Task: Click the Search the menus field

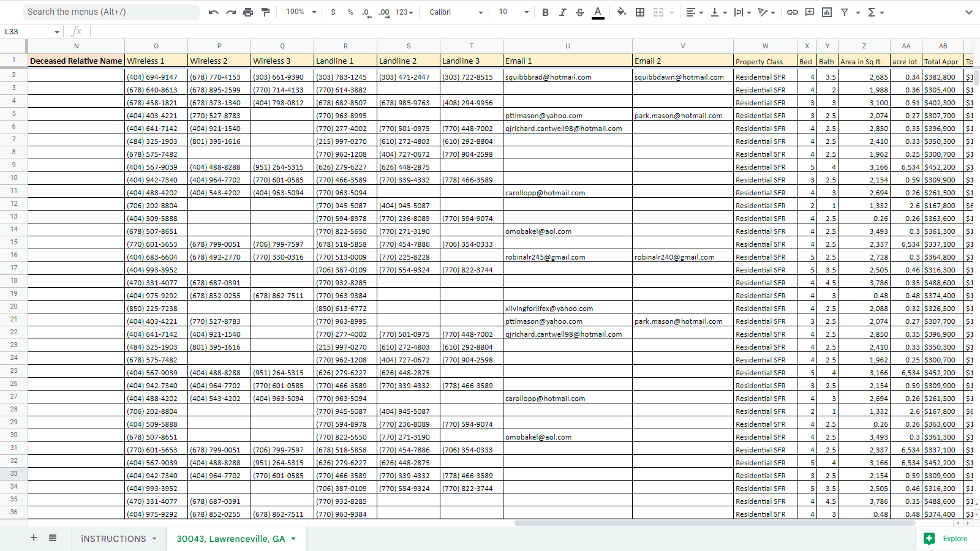Action: [x=110, y=12]
